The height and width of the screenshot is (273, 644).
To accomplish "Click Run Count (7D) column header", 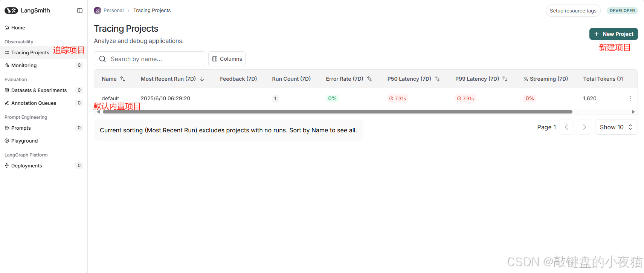I will coord(291,79).
